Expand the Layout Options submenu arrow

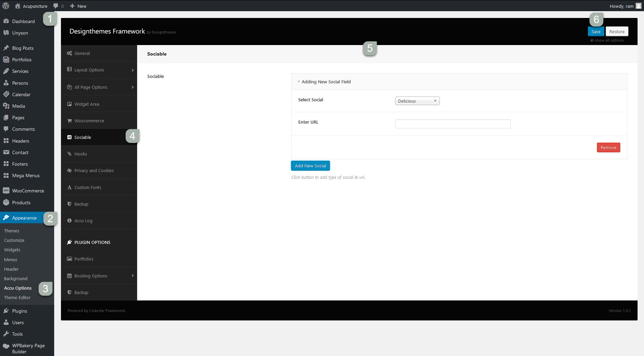[133, 70]
